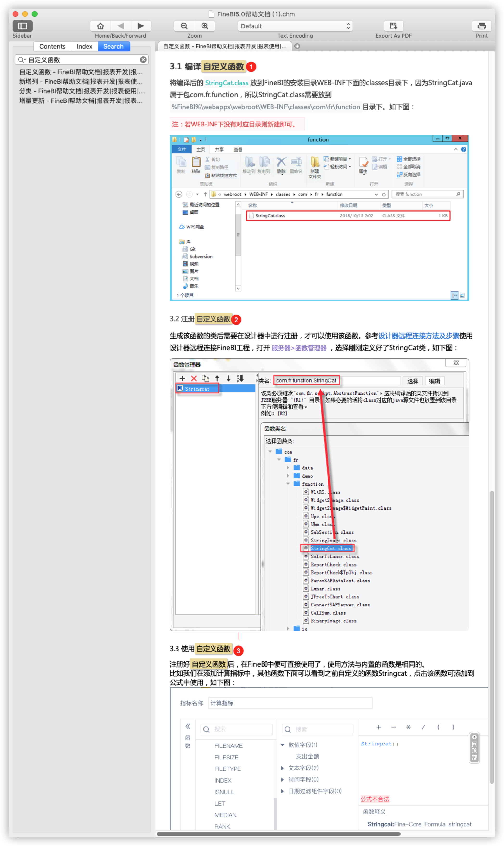504x846 pixels.
Task: Go to the Home page
Action: 101,26
